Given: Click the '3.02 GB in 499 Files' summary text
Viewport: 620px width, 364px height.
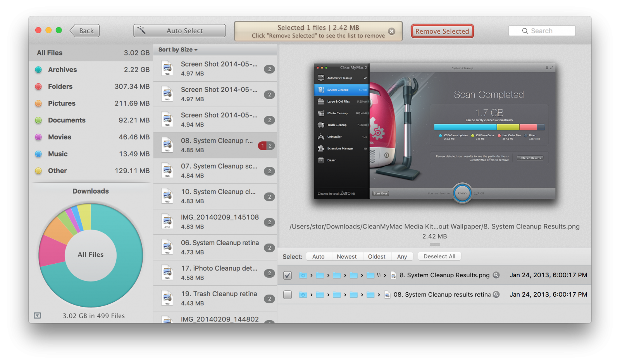Looking at the screenshot, I should click(x=94, y=316).
